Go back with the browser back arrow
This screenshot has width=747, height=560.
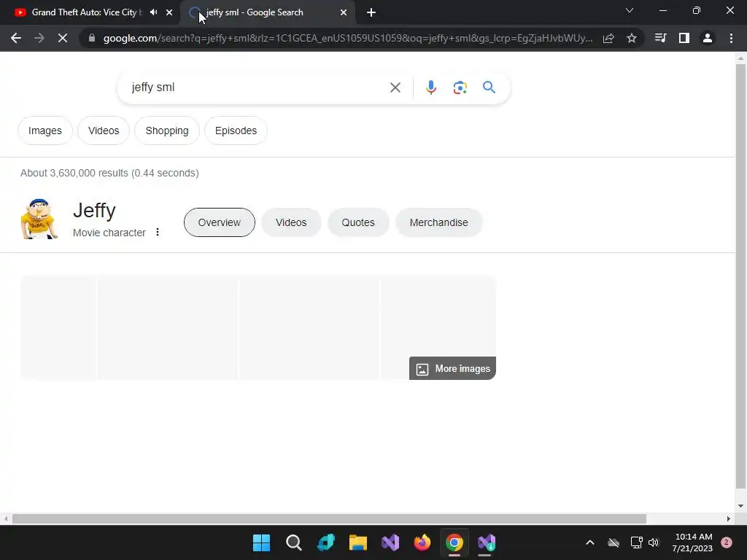(16, 38)
